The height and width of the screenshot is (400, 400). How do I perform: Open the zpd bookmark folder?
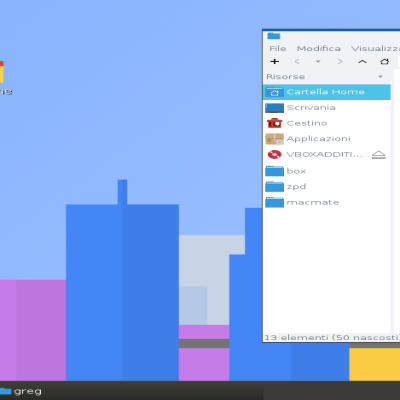[327, 187]
